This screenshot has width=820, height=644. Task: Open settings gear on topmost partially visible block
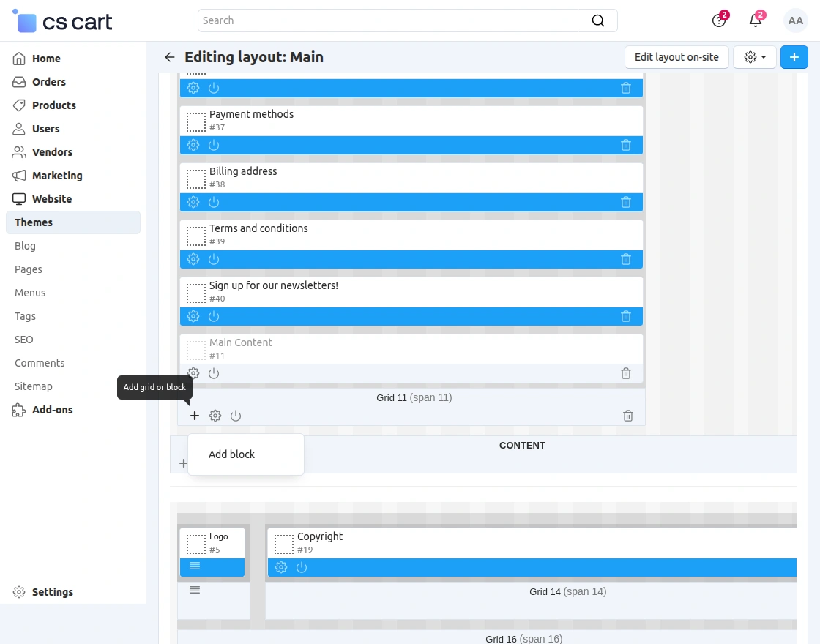[193, 88]
